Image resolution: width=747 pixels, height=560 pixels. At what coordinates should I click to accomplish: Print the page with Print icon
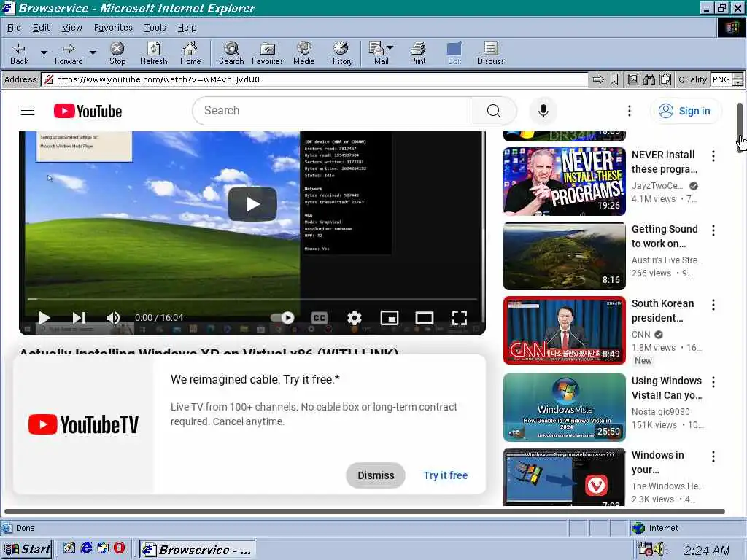tap(418, 53)
